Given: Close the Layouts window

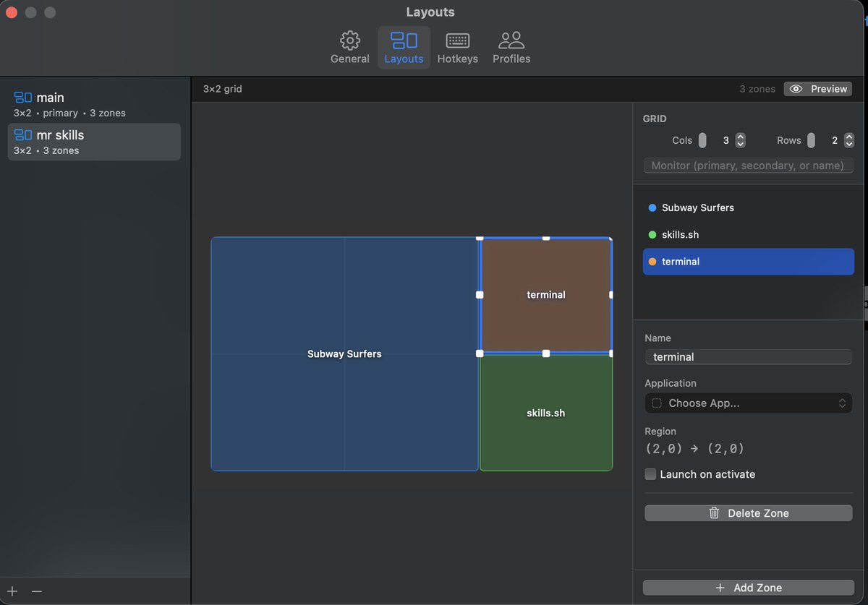Looking at the screenshot, I should pos(12,12).
